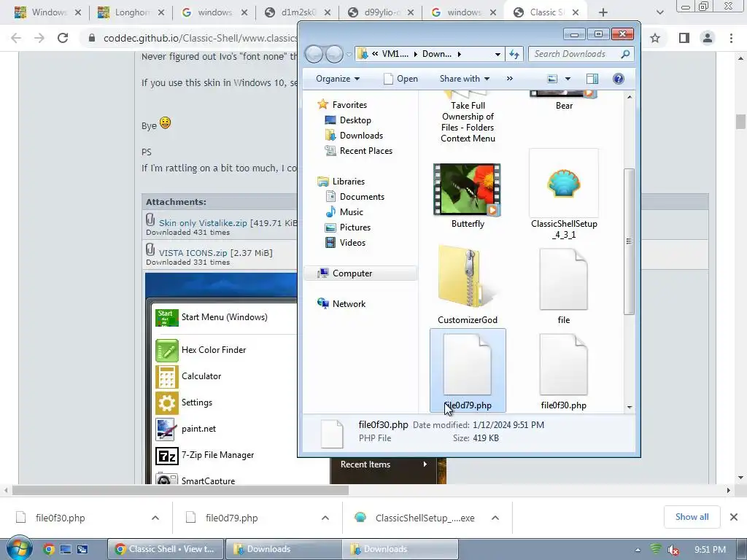Select Favorites in navigation pane
This screenshot has width=747, height=560.
click(349, 105)
